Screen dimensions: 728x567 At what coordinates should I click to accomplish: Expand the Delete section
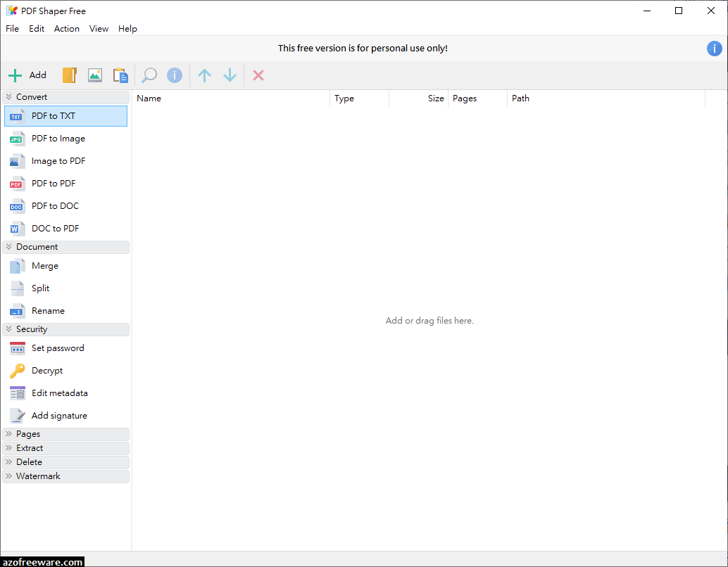click(x=66, y=462)
